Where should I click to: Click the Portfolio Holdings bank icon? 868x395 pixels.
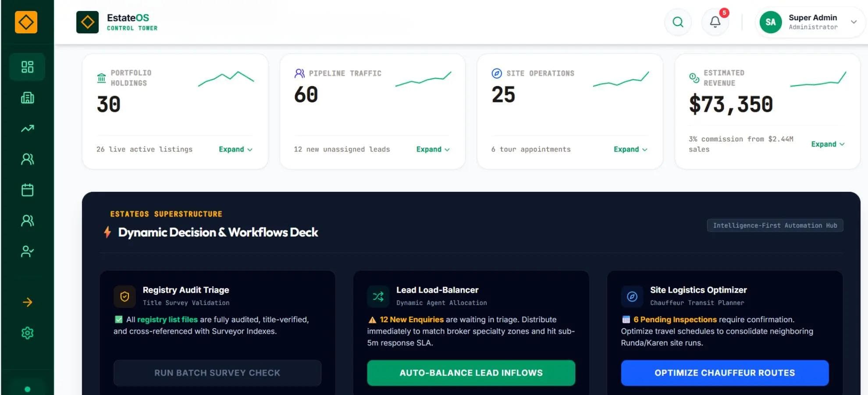pos(101,78)
